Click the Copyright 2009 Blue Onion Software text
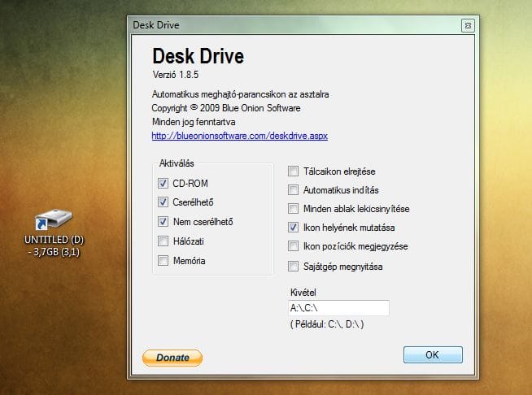The image size is (532, 395). (226, 108)
